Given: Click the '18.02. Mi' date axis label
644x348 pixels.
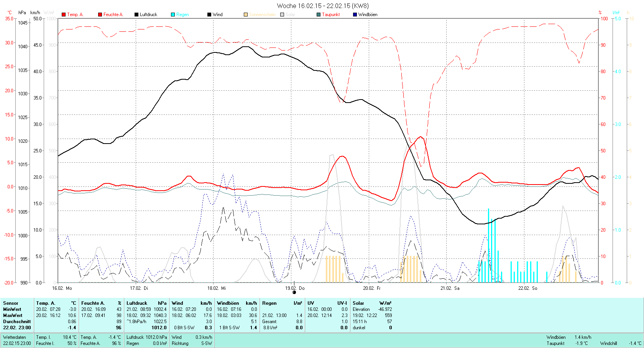Looking at the screenshot, I should pos(217,288).
